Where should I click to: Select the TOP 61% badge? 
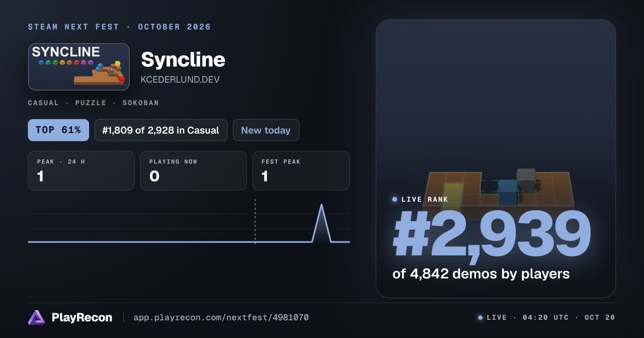58,130
